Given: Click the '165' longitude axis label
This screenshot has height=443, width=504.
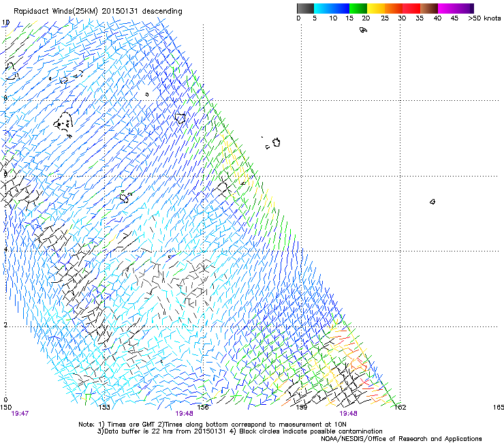Looking at the screenshot, I should 499,408.
